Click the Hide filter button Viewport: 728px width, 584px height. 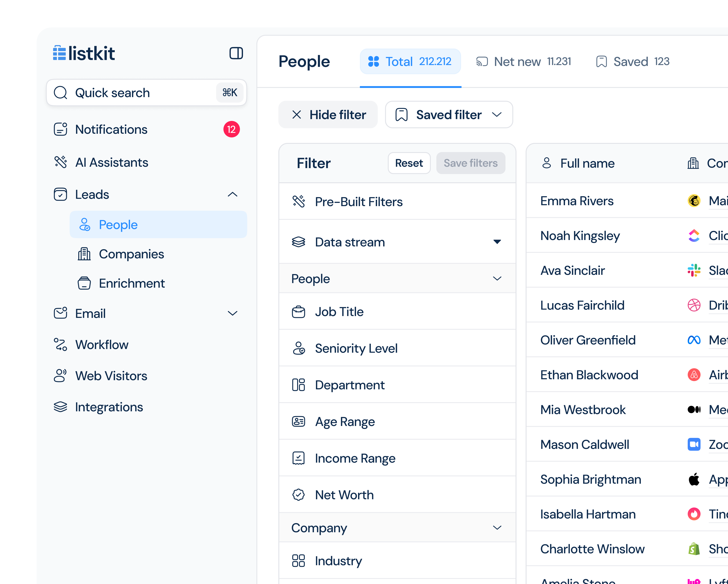tap(328, 115)
